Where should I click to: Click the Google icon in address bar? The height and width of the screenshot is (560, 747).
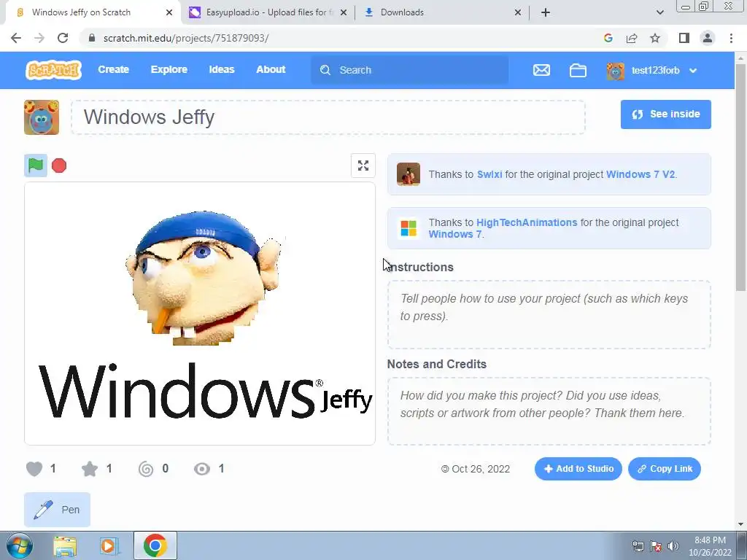[x=608, y=38]
